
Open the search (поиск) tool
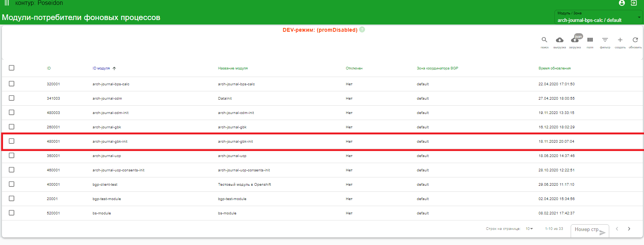click(544, 40)
